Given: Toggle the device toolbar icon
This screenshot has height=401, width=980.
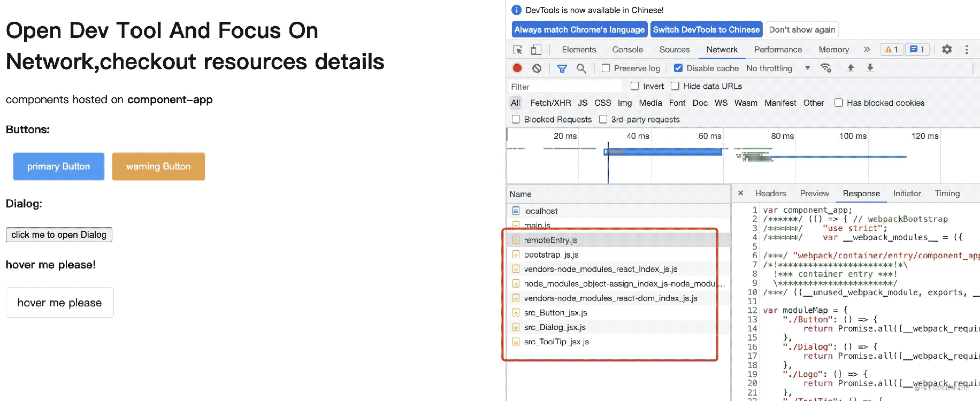Looking at the screenshot, I should pos(536,50).
